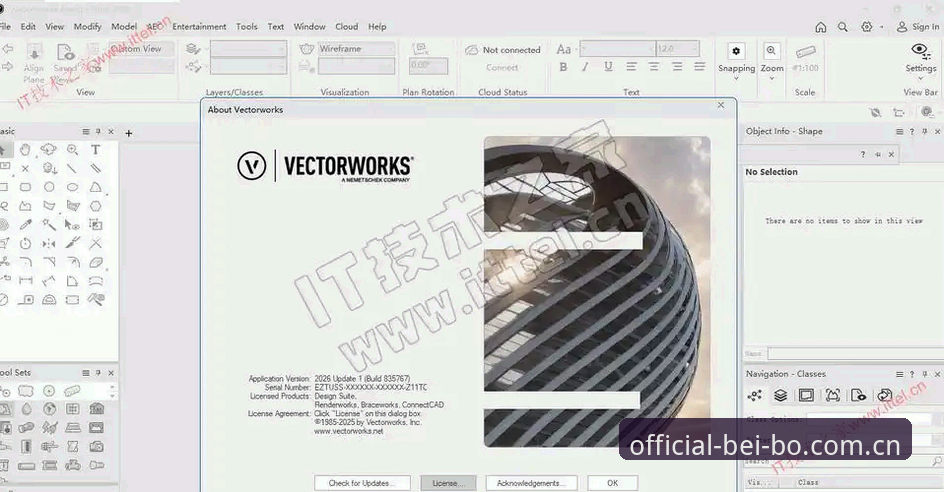The width and height of the screenshot is (944, 492).
Task: Open Classes tab in Navigation palette
Action: pos(754,395)
